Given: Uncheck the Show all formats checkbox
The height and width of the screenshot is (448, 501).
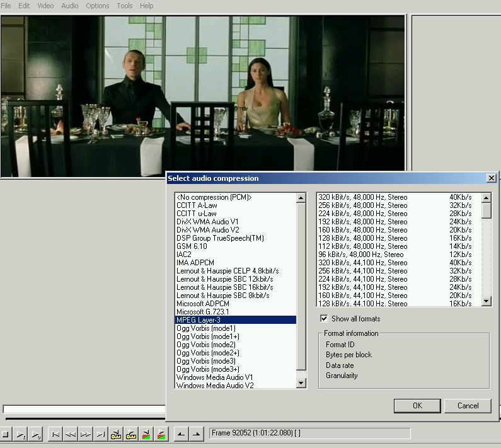Looking at the screenshot, I should (x=324, y=319).
